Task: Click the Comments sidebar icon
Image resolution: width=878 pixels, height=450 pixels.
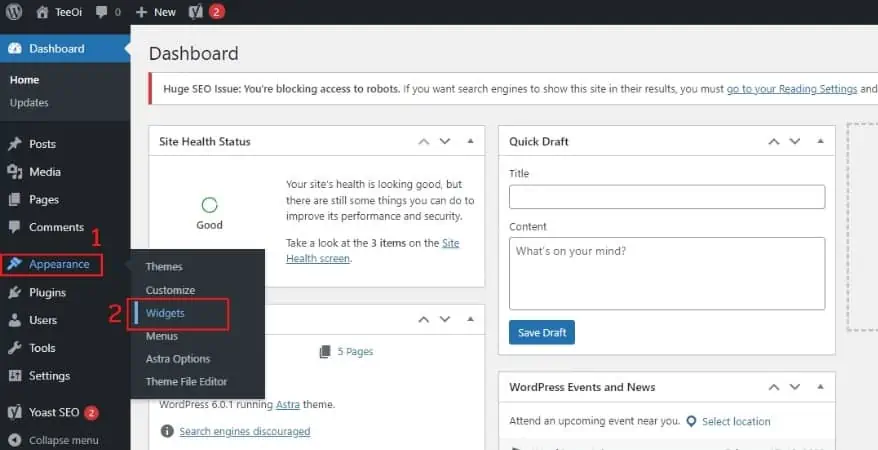Action: tap(15, 227)
